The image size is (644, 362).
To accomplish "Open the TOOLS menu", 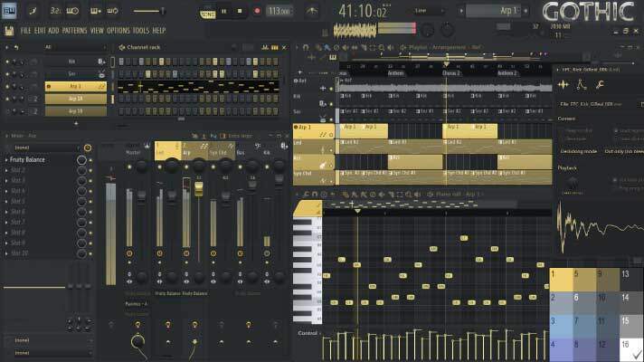I will click(141, 30).
